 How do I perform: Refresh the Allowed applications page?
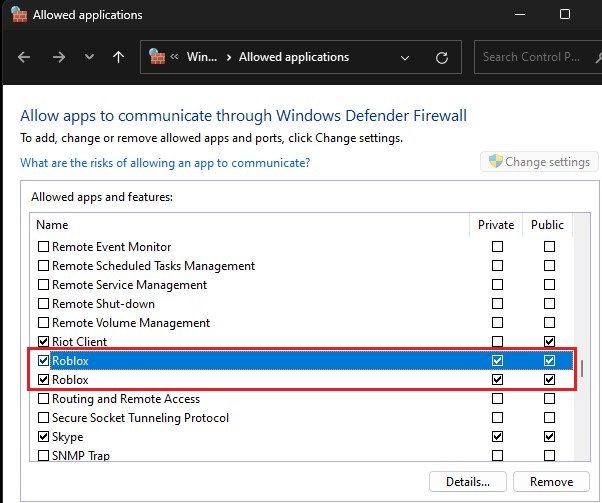[x=441, y=57]
